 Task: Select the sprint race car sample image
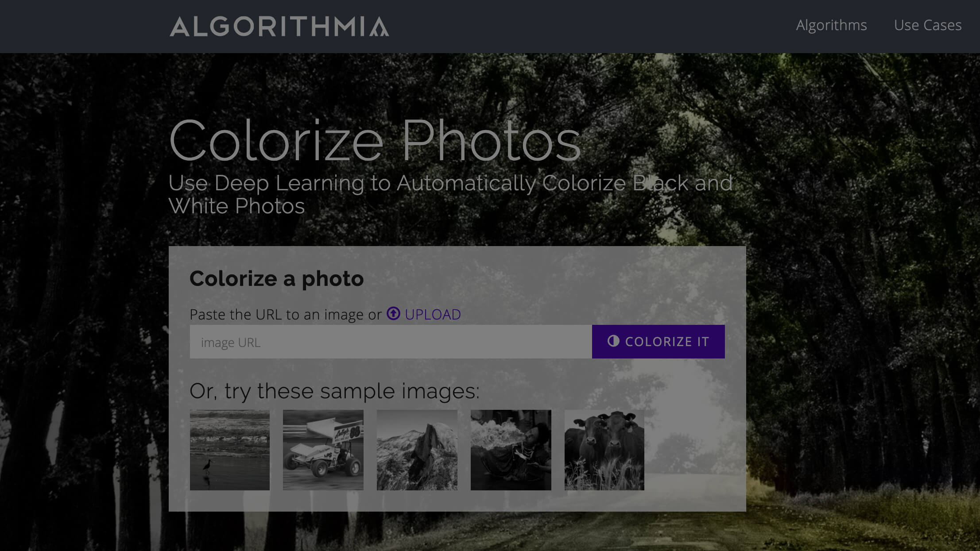[x=323, y=450]
